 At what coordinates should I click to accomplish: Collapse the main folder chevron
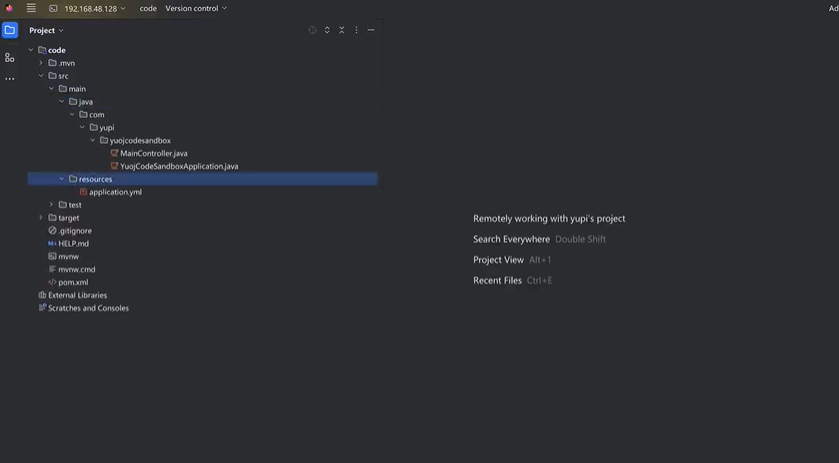(x=51, y=88)
